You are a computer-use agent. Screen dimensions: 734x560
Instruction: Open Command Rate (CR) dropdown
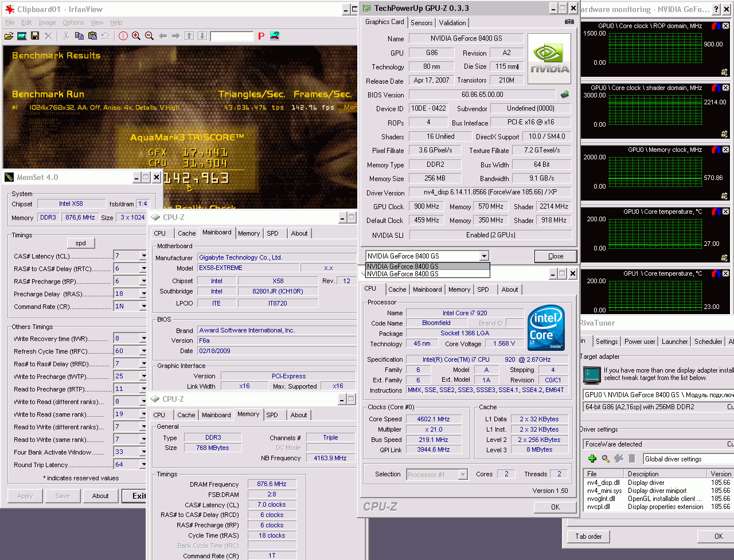click(143, 306)
